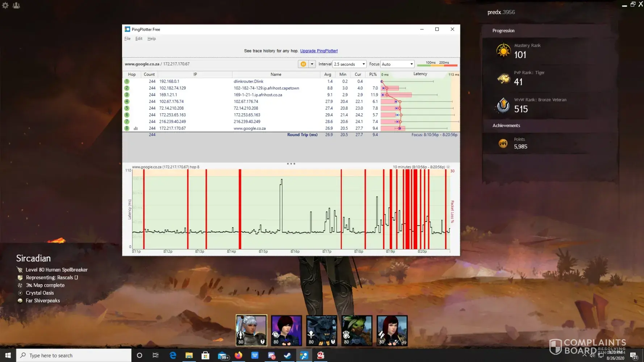Click the hop 5 number badge
The image size is (644, 362).
(127, 108)
